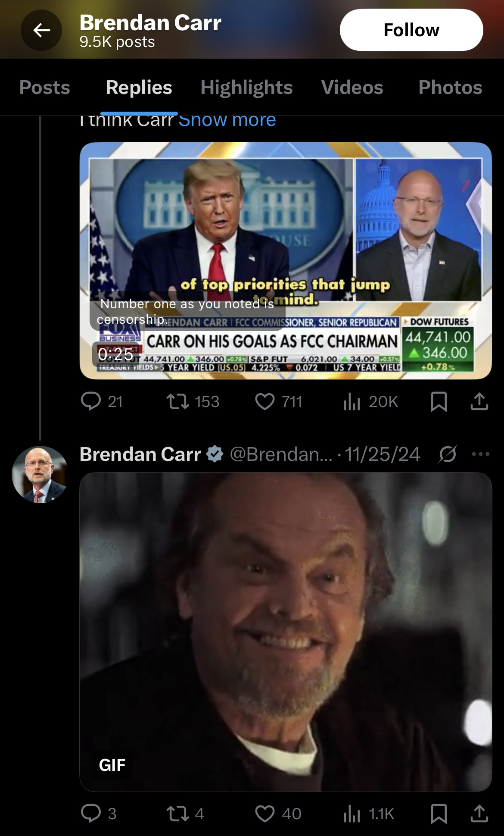Bookmark the Fox Business video post

pyautogui.click(x=439, y=401)
